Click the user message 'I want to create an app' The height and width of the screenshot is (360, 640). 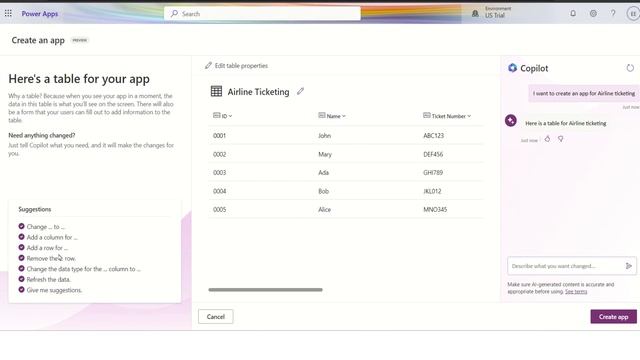click(x=584, y=93)
